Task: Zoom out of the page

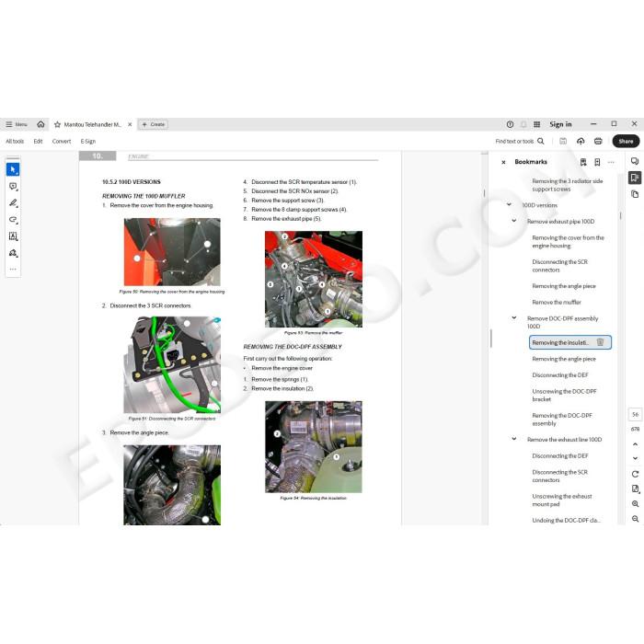Action: pyautogui.click(x=635, y=519)
